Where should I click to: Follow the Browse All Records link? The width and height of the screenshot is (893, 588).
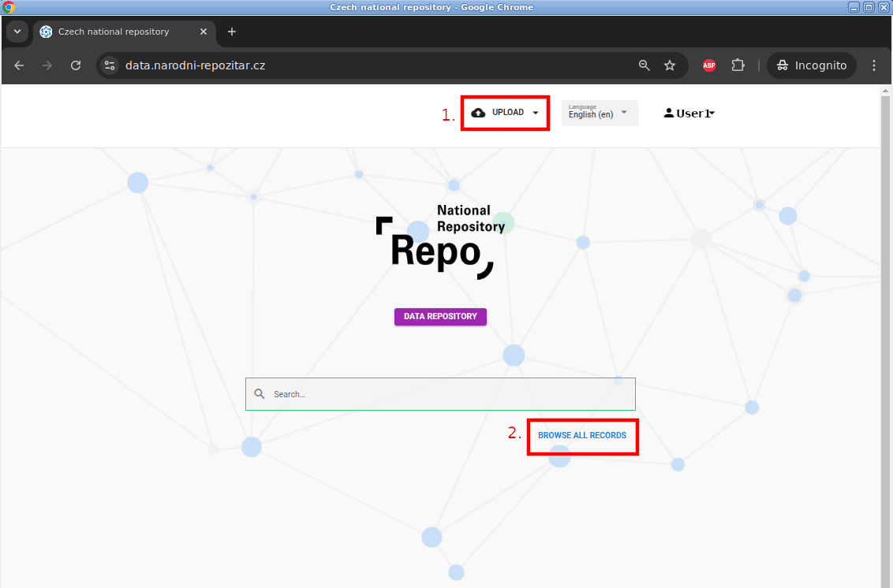point(582,435)
